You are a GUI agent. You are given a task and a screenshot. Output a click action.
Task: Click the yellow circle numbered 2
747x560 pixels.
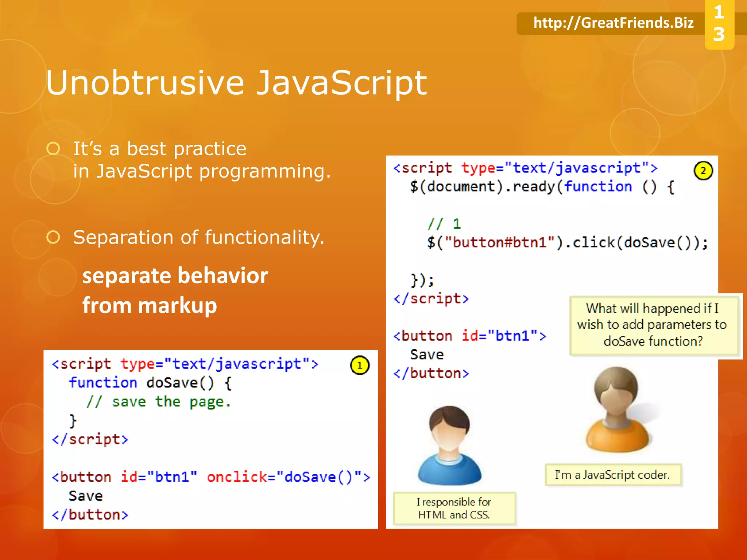click(x=703, y=171)
